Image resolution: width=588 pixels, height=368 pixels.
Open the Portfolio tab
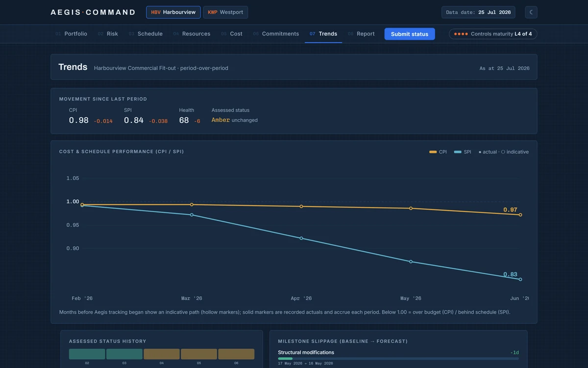coord(71,34)
